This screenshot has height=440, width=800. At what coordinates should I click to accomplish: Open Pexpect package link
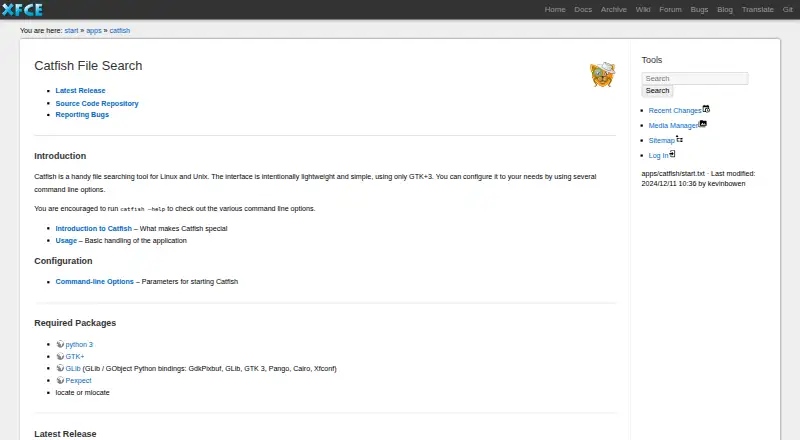(78, 380)
